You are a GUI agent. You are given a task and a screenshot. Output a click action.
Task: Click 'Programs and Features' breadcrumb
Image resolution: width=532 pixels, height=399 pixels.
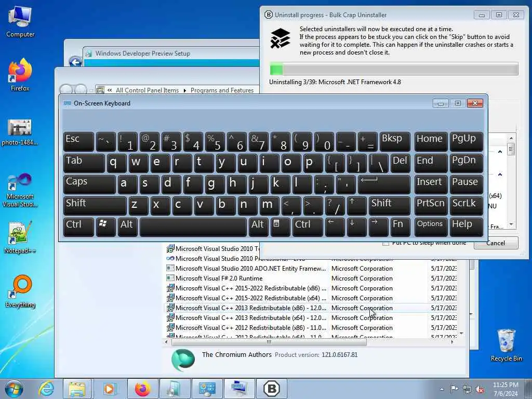coord(222,90)
